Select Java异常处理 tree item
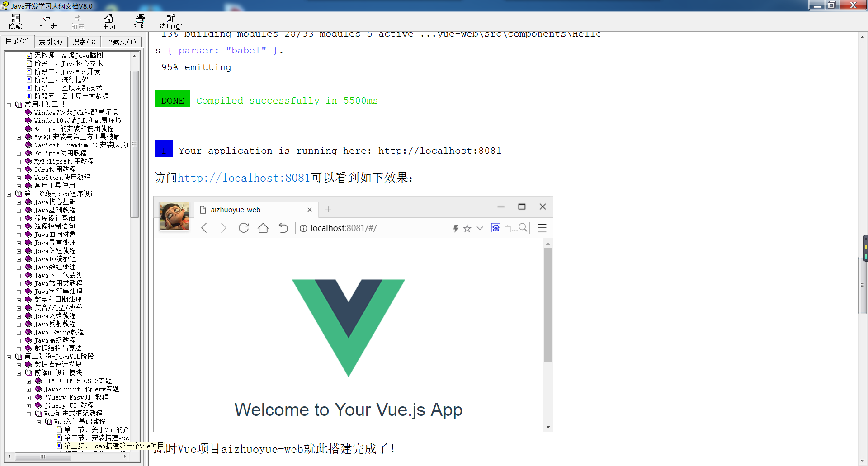 click(x=55, y=242)
